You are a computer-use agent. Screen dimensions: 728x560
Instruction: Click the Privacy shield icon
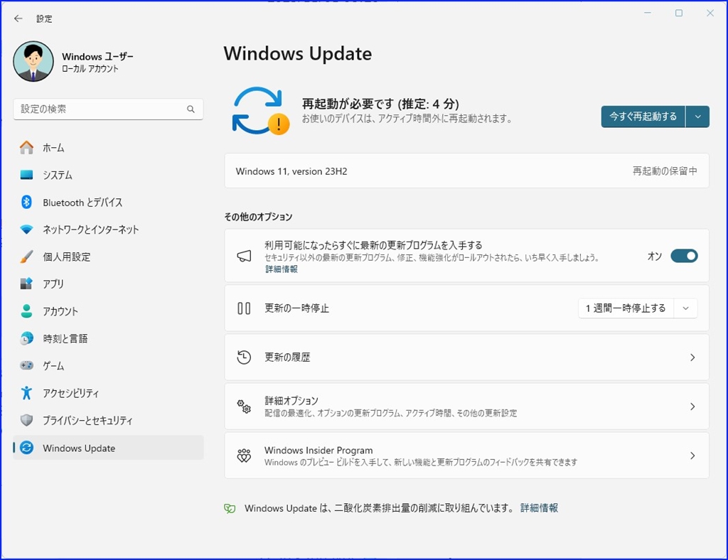click(26, 420)
